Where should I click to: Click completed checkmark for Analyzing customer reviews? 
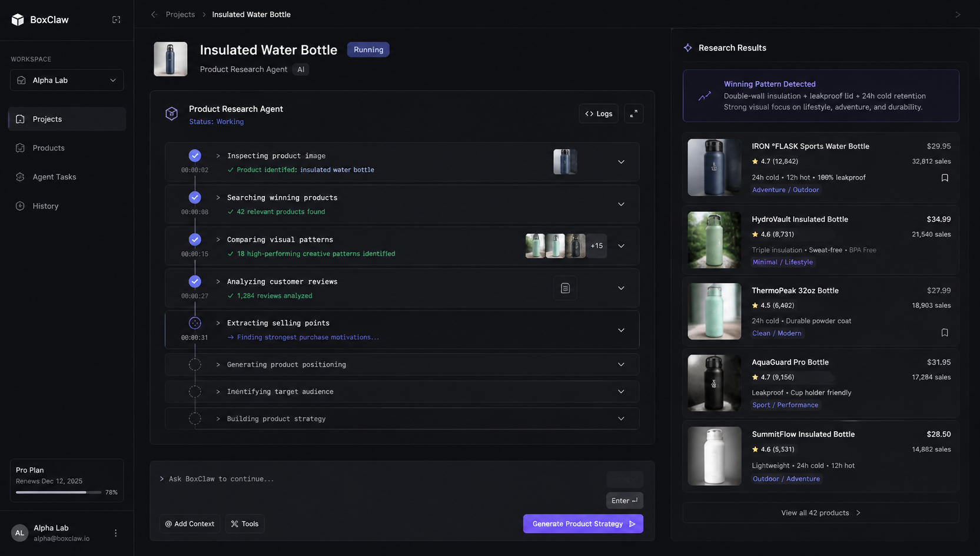(x=195, y=282)
